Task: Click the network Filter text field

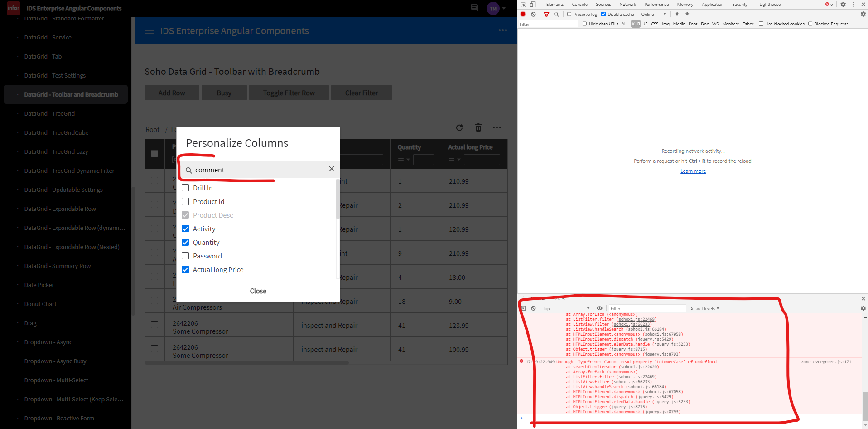Action: point(548,24)
